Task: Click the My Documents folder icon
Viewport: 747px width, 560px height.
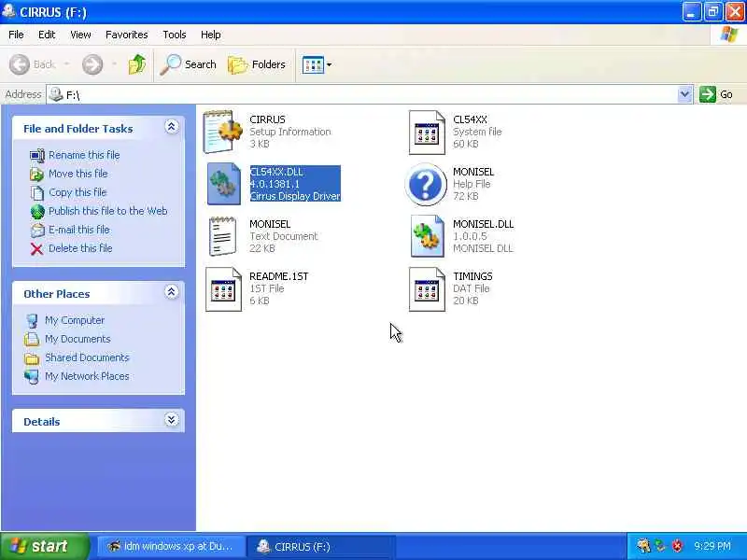Action: tap(32, 339)
